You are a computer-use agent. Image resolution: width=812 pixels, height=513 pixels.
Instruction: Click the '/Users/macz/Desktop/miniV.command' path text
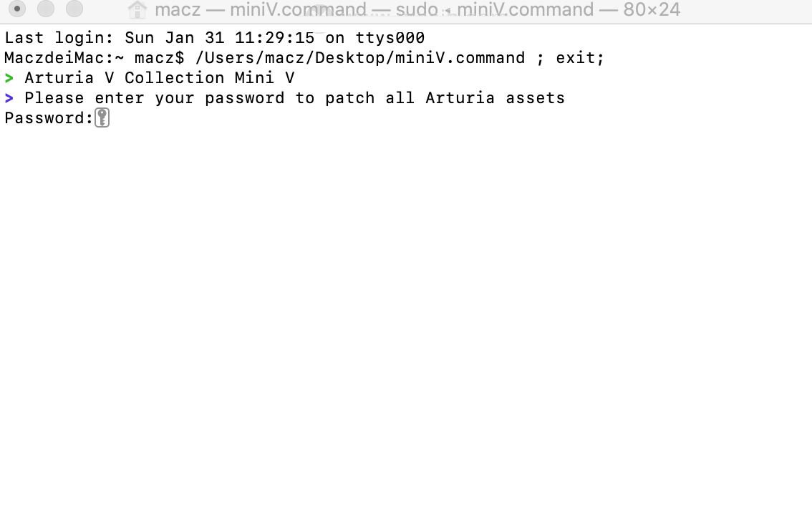pos(360,57)
